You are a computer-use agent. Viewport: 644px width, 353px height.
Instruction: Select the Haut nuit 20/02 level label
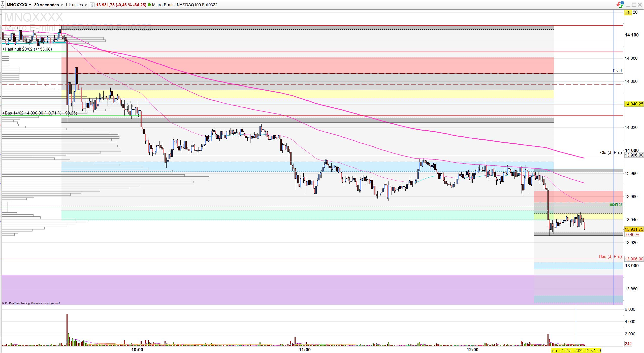(27, 49)
